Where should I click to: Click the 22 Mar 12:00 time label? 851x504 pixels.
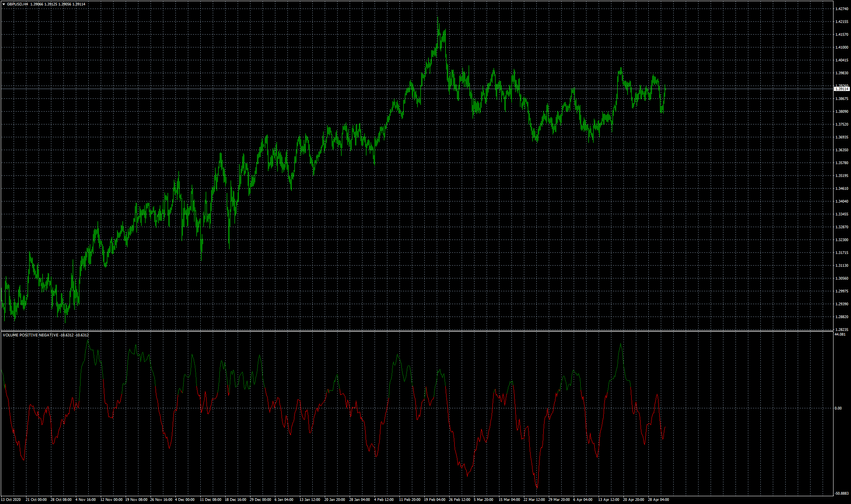pyautogui.click(x=534, y=500)
